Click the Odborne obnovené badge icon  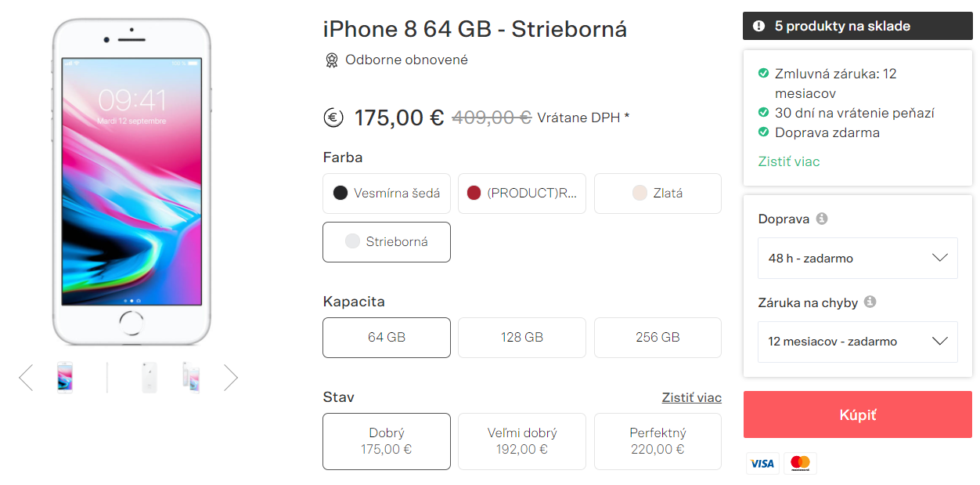pos(332,60)
